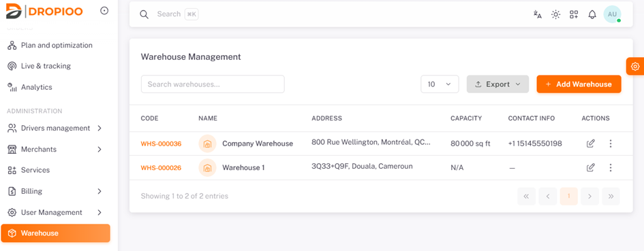644x251 pixels.
Task: Click the Company Warehouse name
Action: click(258, 144)
